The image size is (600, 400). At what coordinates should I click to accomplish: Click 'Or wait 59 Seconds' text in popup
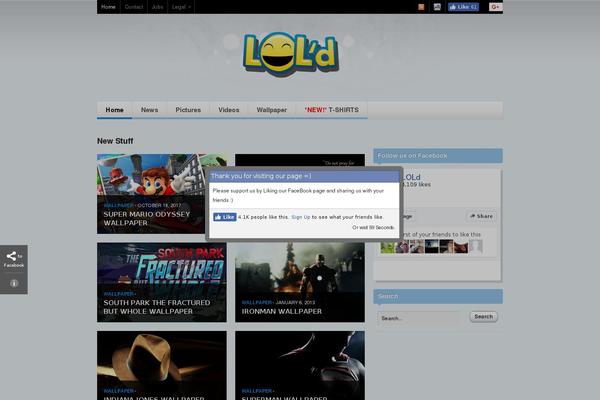coord(373,227)
